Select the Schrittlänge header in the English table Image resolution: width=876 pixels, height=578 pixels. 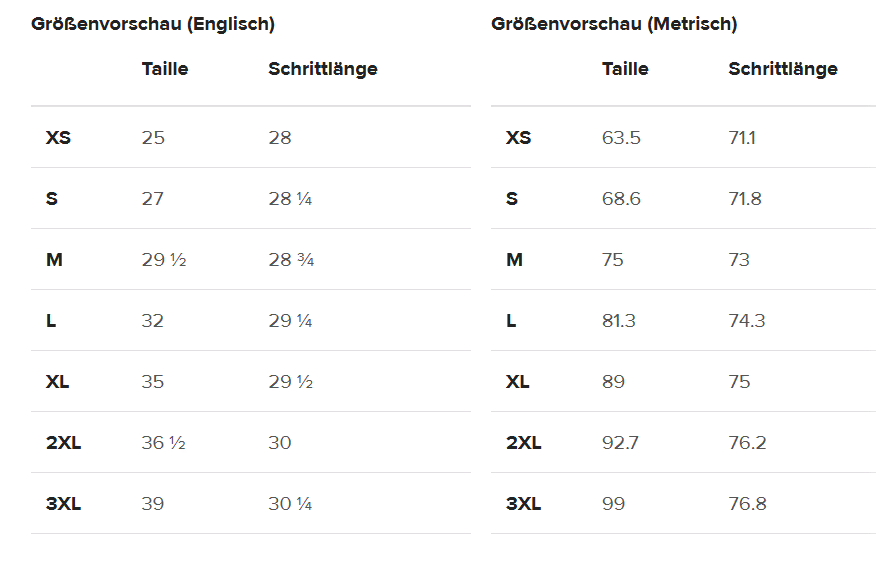[322, 69]
